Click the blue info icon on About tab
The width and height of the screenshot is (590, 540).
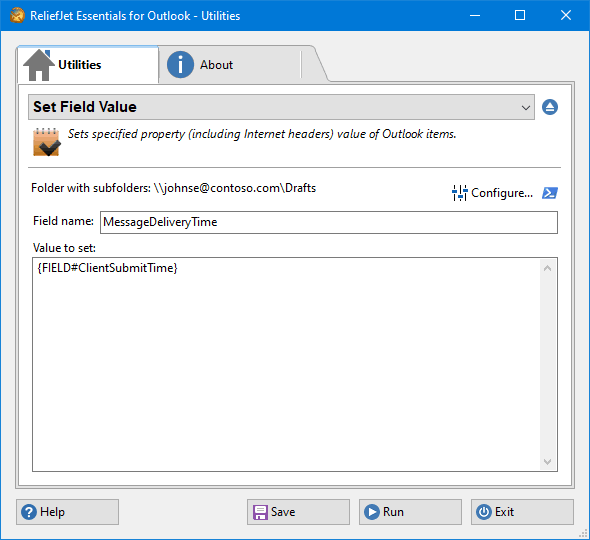pos(180,65)
